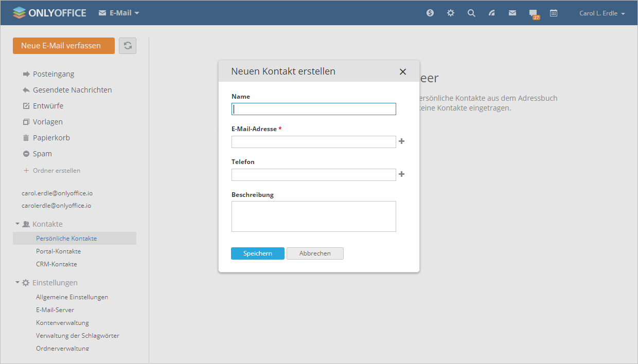The height and width of the screenshot is (364, 638).
Task: Select account carolerdle@onlyoffice.io
Action: [x=57, y=206]
